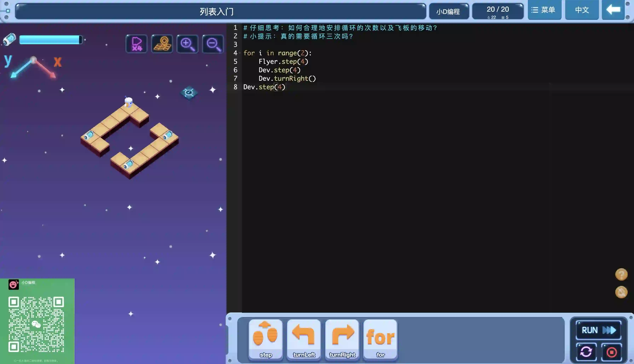Click the back arrow button
634x364 pixels.
click(x=613, y=10)
